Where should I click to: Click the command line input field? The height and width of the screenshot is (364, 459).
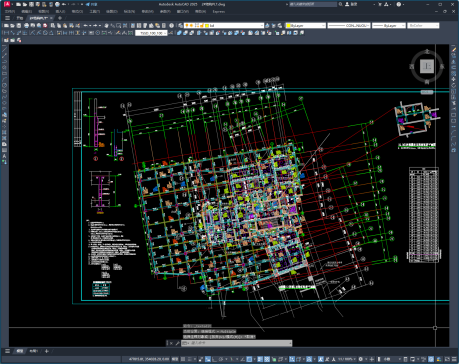click(x=237, y=343)
